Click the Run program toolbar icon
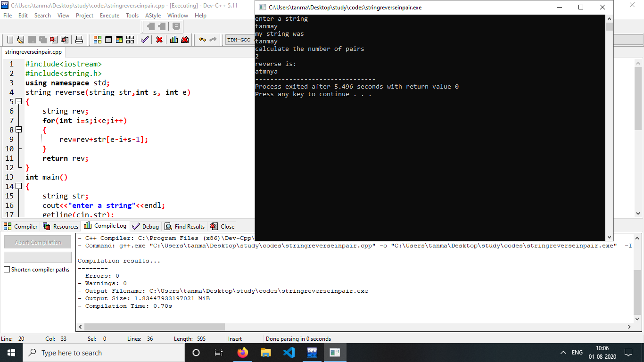Viewport: 644px width, 362px height. coord(108,40)
